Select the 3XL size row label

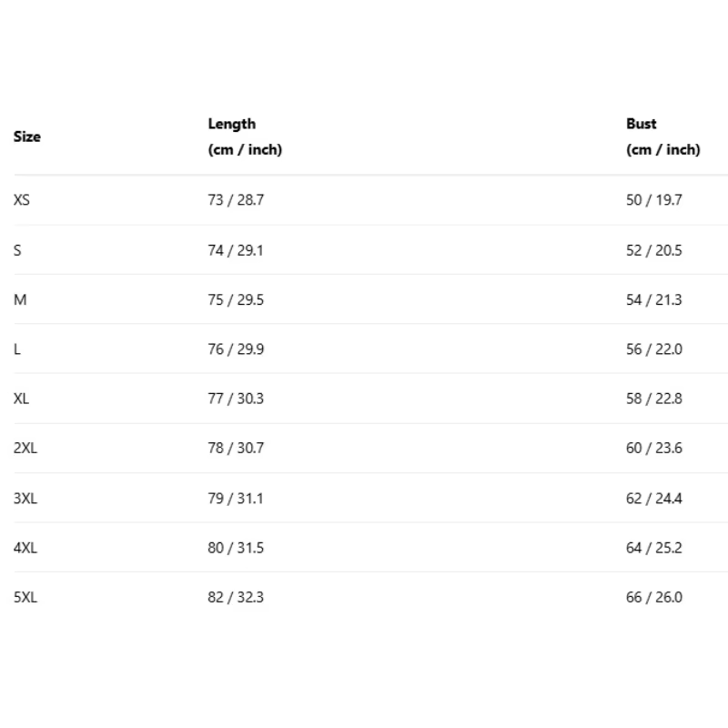(25, 499)
